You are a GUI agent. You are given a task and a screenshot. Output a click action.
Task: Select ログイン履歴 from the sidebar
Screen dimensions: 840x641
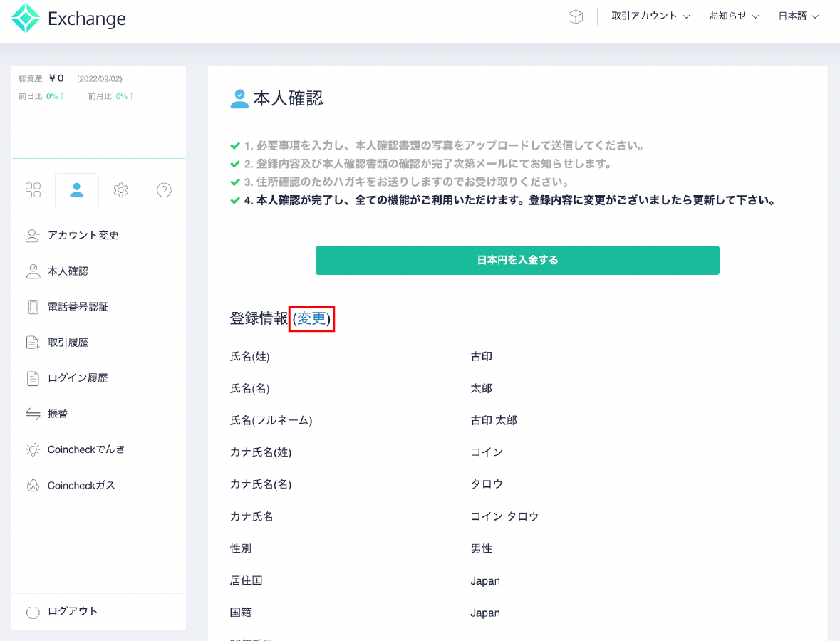(78, 378)
